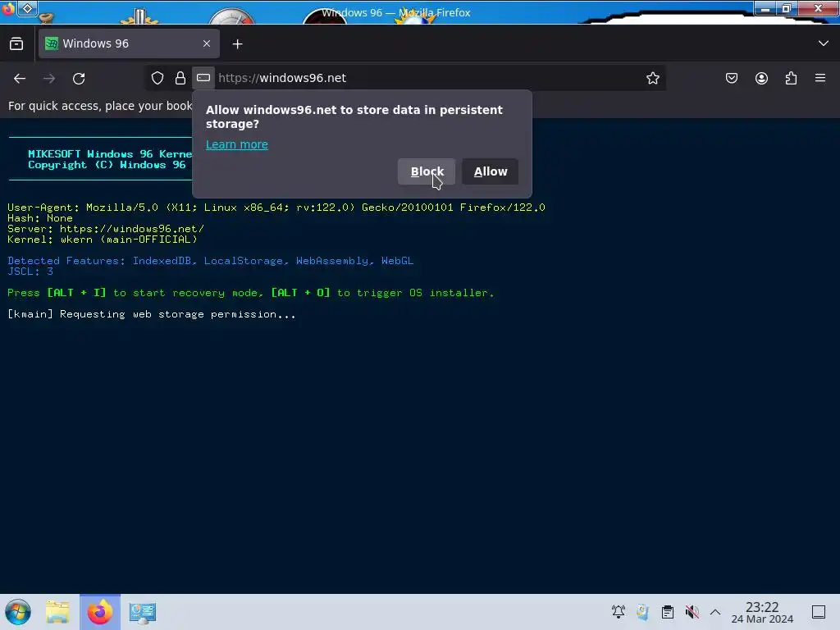Viewport: 840px width, 630px height.
Task: Click the tray icon right of the bell
Action: pos(642,612)
